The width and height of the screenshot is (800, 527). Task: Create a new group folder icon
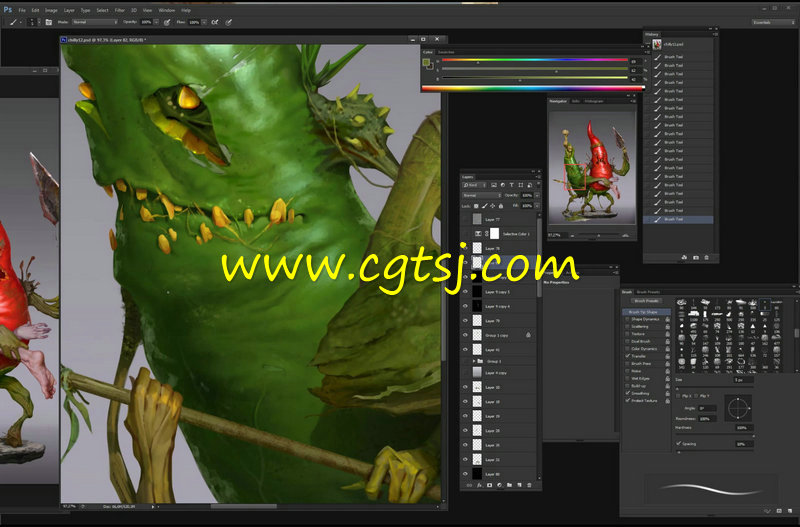tap(509, 485)
